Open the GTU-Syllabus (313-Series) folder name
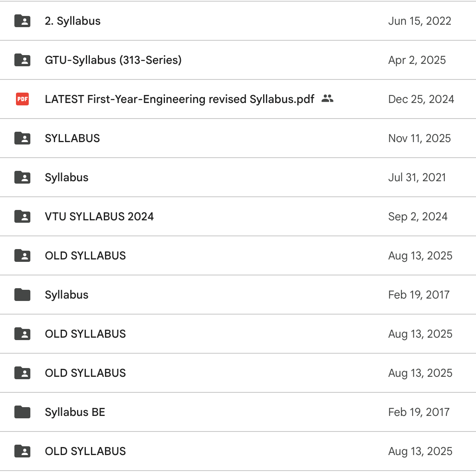Viewport: 476px width, 475px height. pos(113,60)
